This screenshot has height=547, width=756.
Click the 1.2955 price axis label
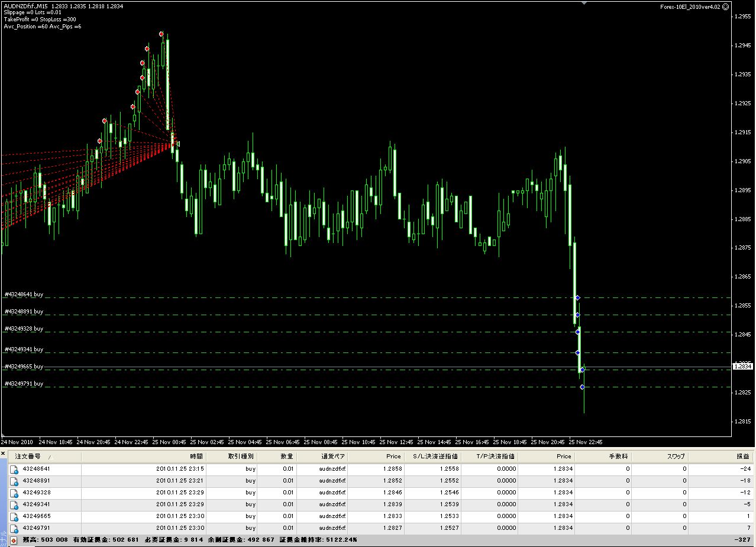pyautogui.click(x=743, y=17)
